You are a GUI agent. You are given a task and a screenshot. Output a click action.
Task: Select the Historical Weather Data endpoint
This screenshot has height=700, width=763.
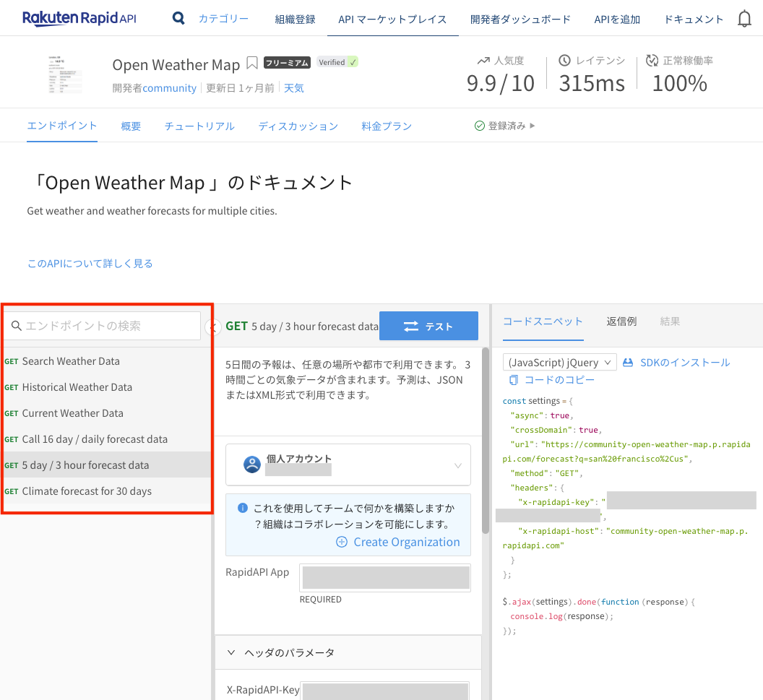point(107,387)
